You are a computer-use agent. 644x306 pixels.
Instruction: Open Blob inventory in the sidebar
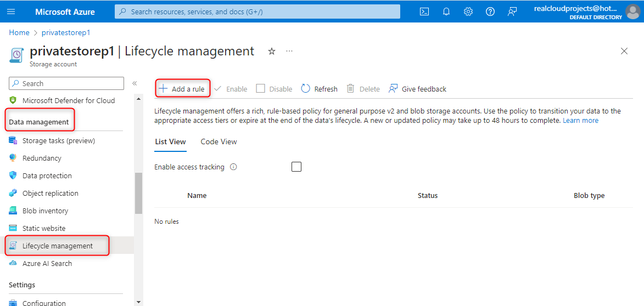click(x=45, y=211)
